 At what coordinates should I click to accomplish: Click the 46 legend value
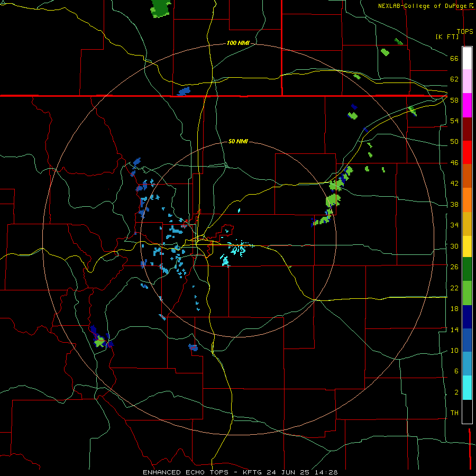(454, 163)
